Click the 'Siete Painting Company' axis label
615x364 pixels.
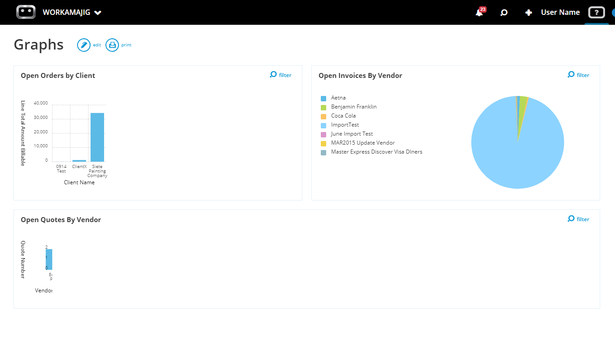point(97,171)
